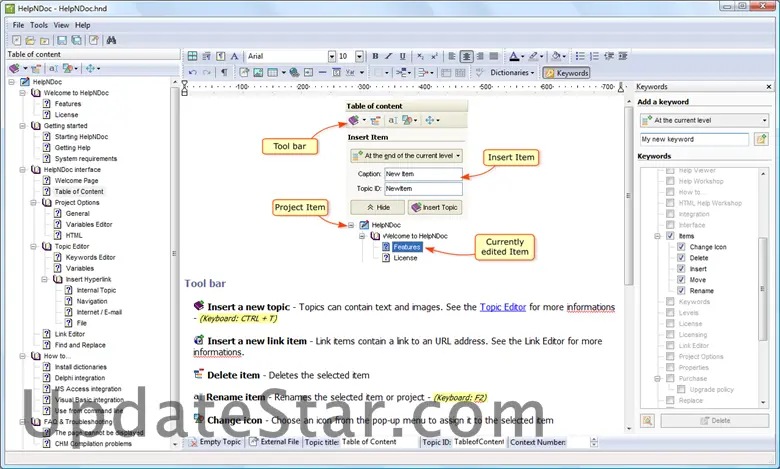Viewport: 780px width, 469px height.
Task: Select Table of Content tree item
Action: point(79,191)
